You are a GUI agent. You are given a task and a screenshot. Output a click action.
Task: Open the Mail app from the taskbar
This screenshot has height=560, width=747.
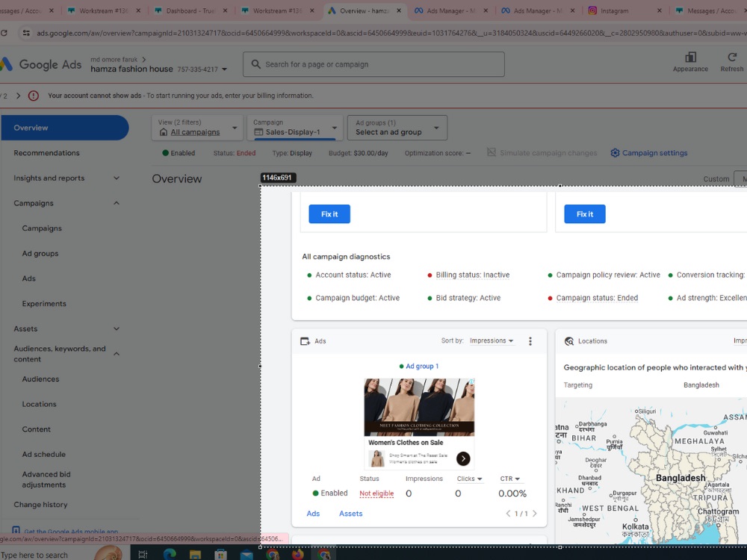click(x=247, y=554)
